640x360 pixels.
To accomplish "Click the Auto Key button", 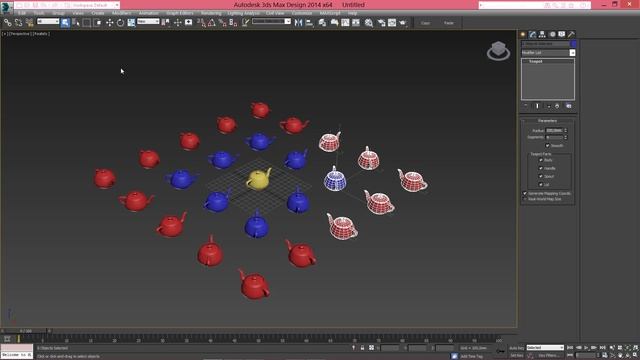I will click(516, 348).
